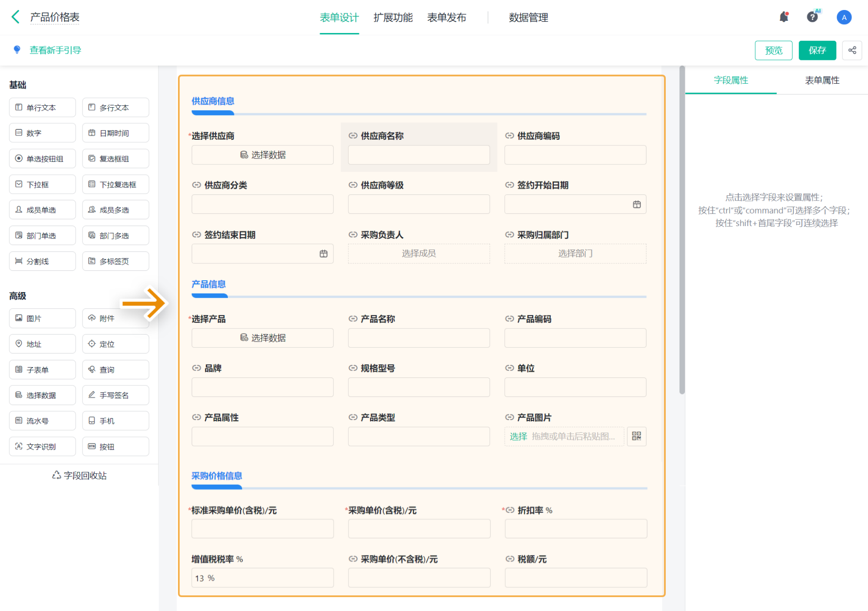Click the QR code icon beside 产品图片
This screenshot has height=611, width=868.
tap(637, 436)
